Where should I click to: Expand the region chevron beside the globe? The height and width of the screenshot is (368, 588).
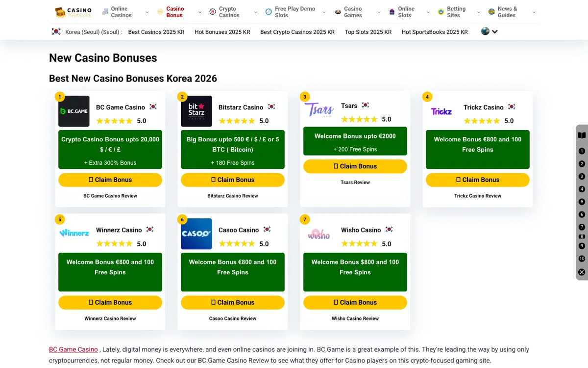(495, 32)
